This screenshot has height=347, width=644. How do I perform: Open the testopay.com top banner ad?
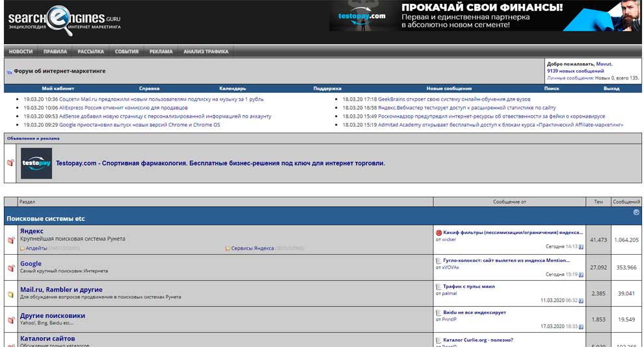[x=485, y=16]
